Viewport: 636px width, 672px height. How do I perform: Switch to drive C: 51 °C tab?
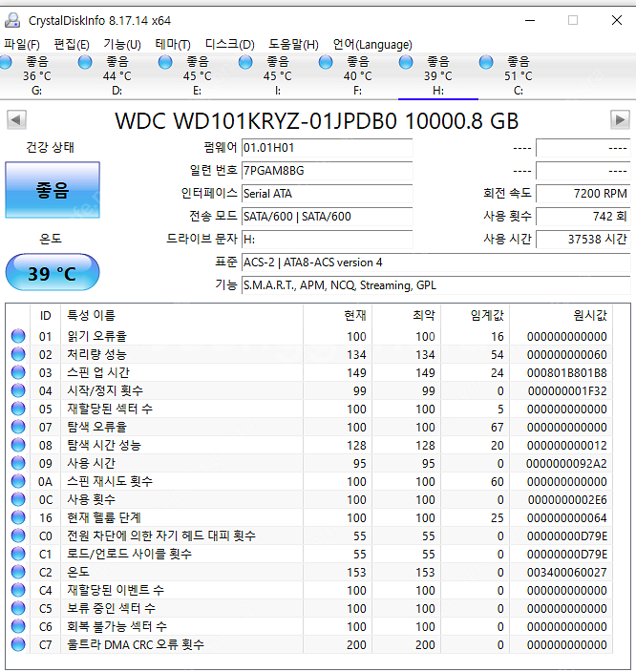click(x=519, y=75)
